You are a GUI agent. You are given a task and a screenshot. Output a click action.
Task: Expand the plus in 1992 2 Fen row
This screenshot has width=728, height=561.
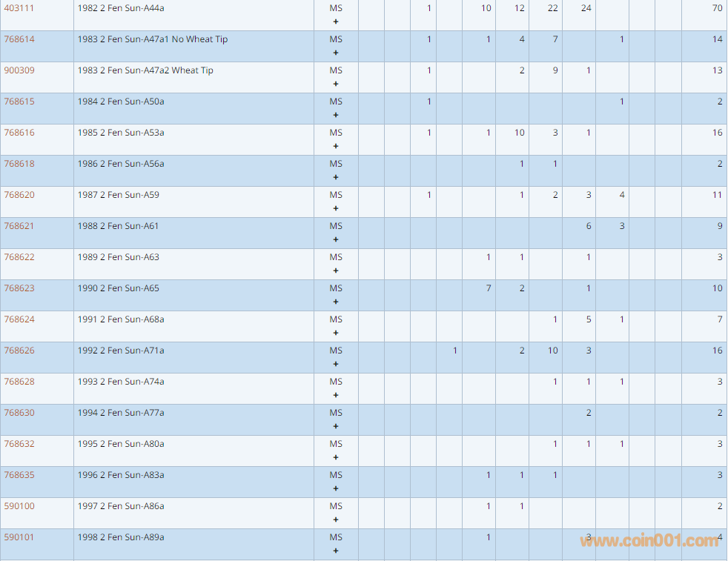coord(336,364)
